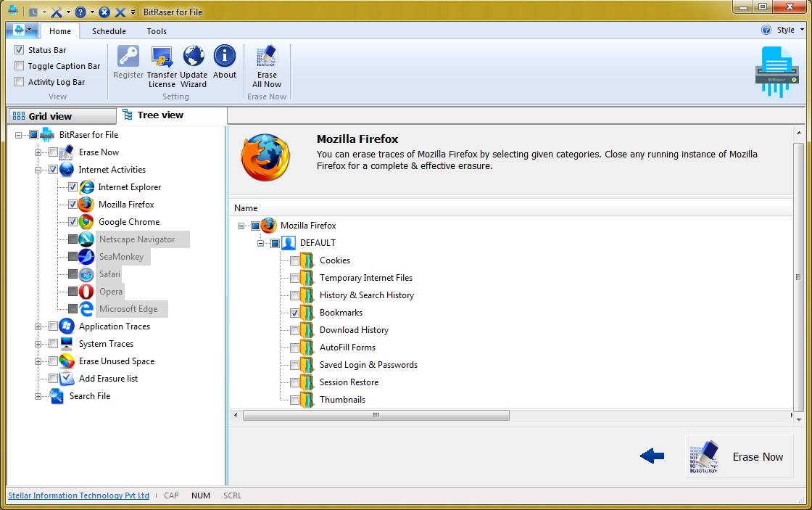Check Temporary Internet Files checkbox
This screenshot has height=510, width=812.
pos(294,279)
